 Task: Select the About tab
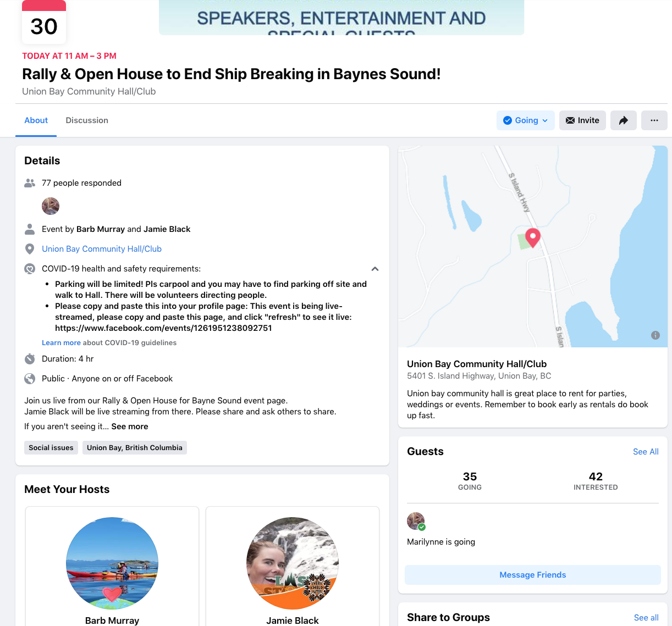click(x=36, y=120)
